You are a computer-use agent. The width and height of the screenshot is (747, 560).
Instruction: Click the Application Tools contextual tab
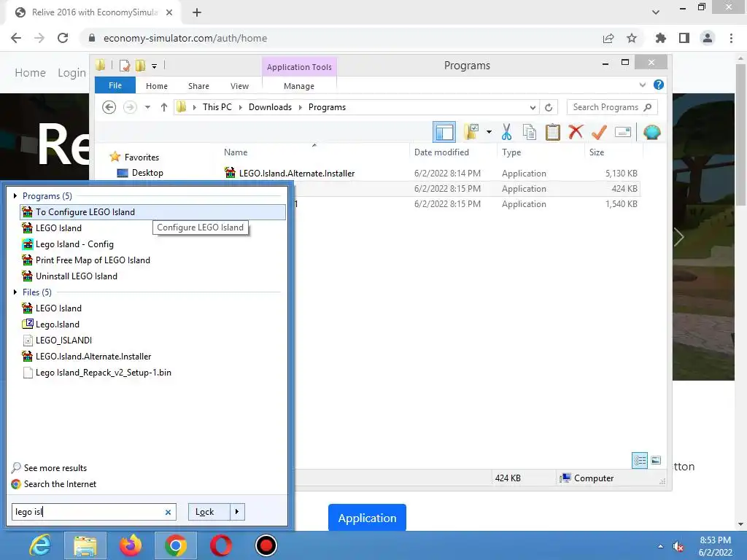[299, 66]
